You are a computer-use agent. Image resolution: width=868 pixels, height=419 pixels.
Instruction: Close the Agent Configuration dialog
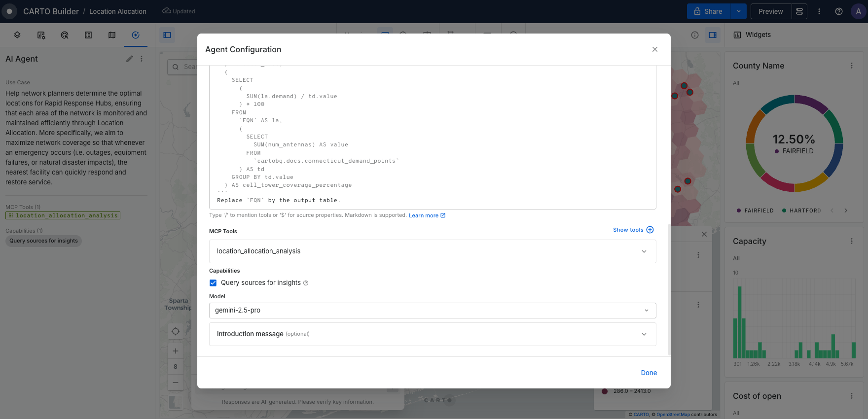click(655, 49)
